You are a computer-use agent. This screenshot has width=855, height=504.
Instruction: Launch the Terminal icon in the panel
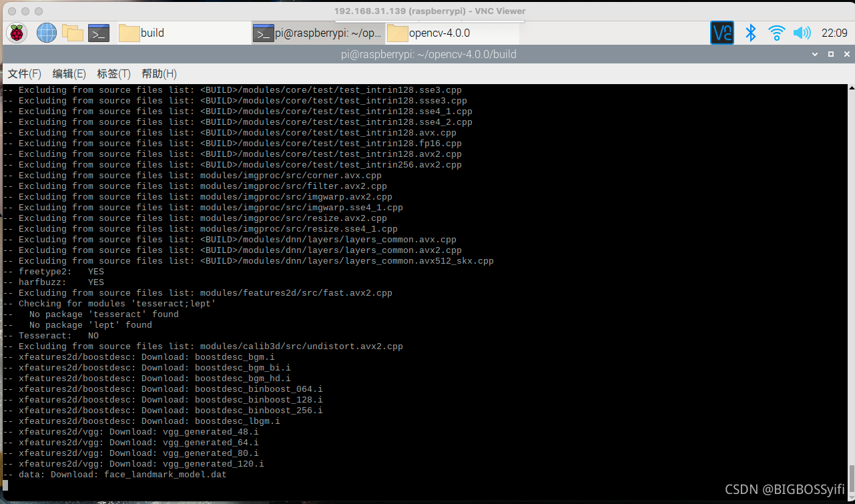[99, 33]
